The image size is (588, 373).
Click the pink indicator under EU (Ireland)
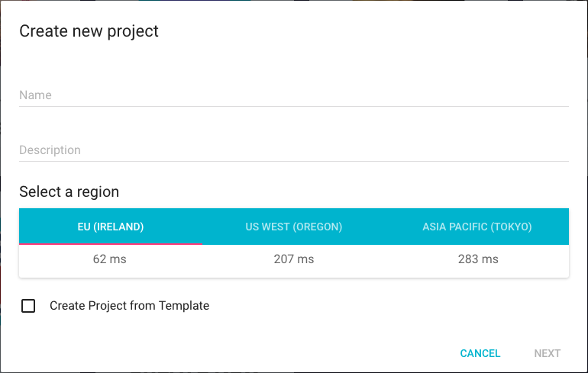111,244
